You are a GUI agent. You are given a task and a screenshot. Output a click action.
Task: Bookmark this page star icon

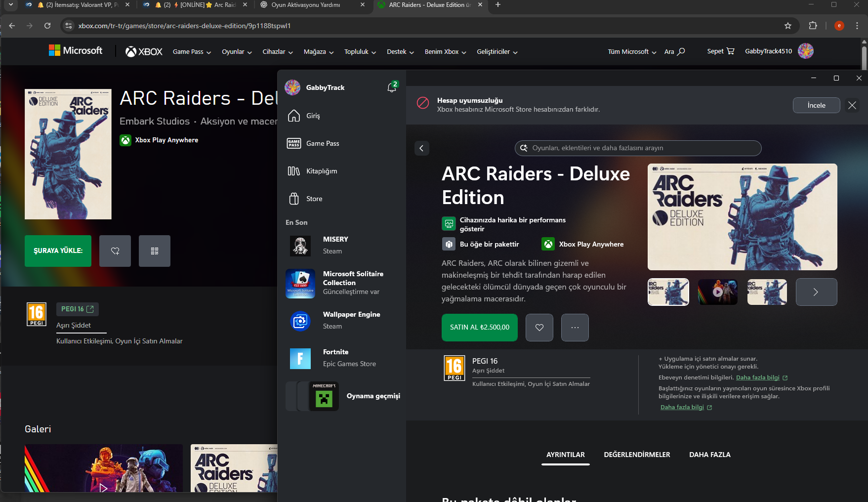pos(788,26)
